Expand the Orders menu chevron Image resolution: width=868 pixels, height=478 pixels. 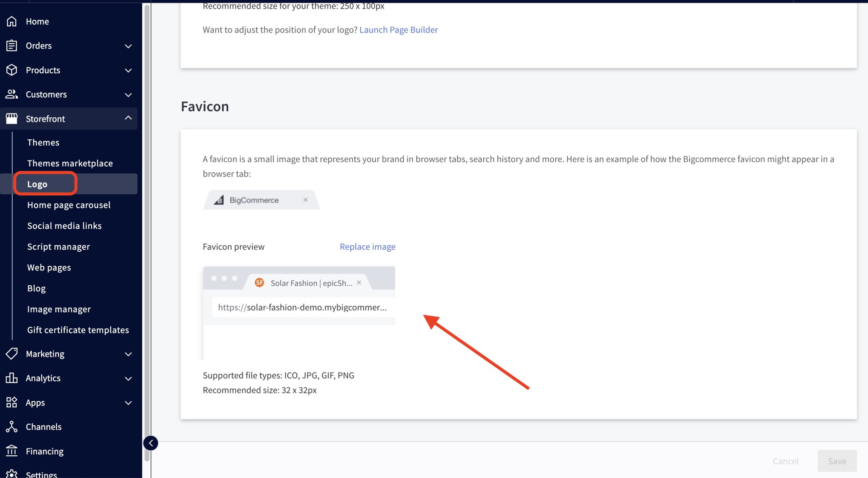(128, 46)
